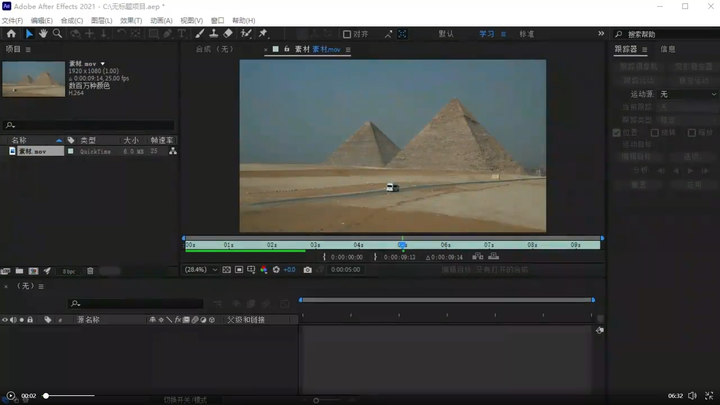Viewport: 720px width, 405px height.
Task: Select the Brush tool
Action: (x=200, y=34)
